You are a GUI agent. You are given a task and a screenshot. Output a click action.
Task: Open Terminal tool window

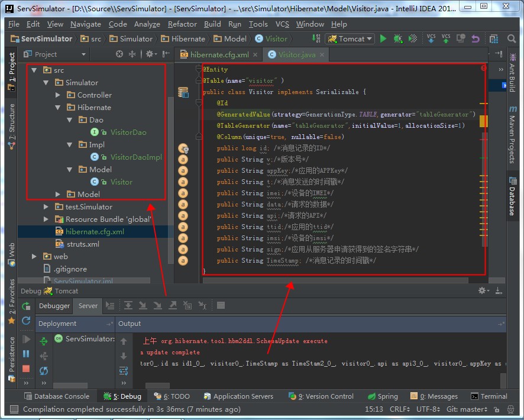489,396
